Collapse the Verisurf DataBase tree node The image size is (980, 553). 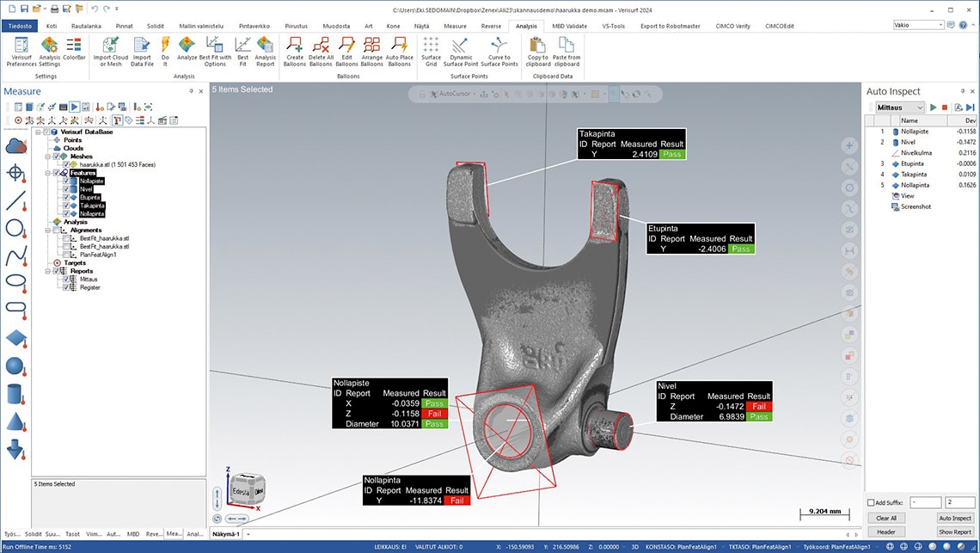coord(38,132)
